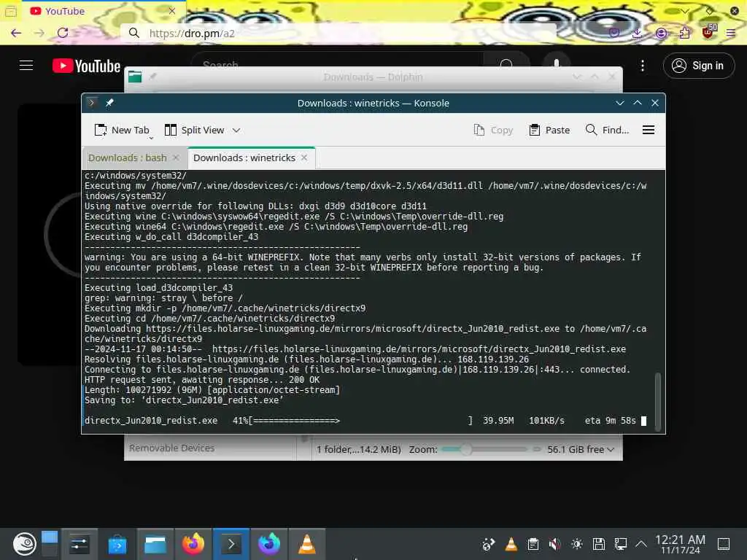
Task: Expand the Dolphin 56.1 GiB free dropdown
Action: point(580,449)
